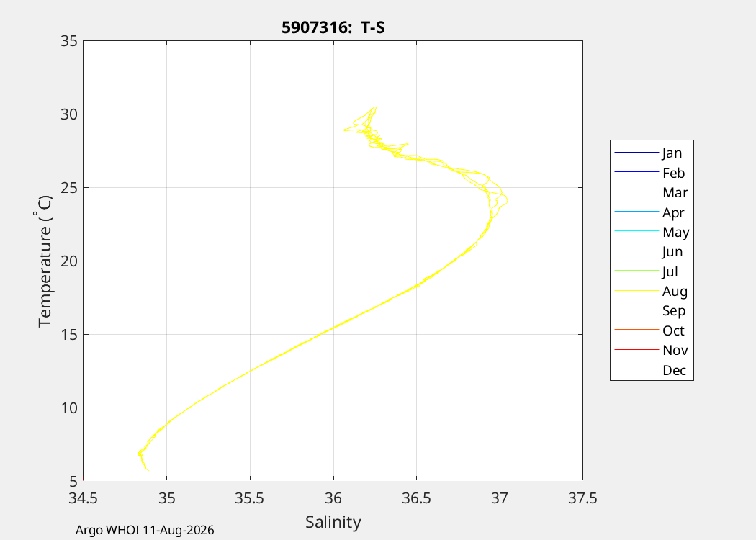Click the Nov legend red line

[636, 349]
